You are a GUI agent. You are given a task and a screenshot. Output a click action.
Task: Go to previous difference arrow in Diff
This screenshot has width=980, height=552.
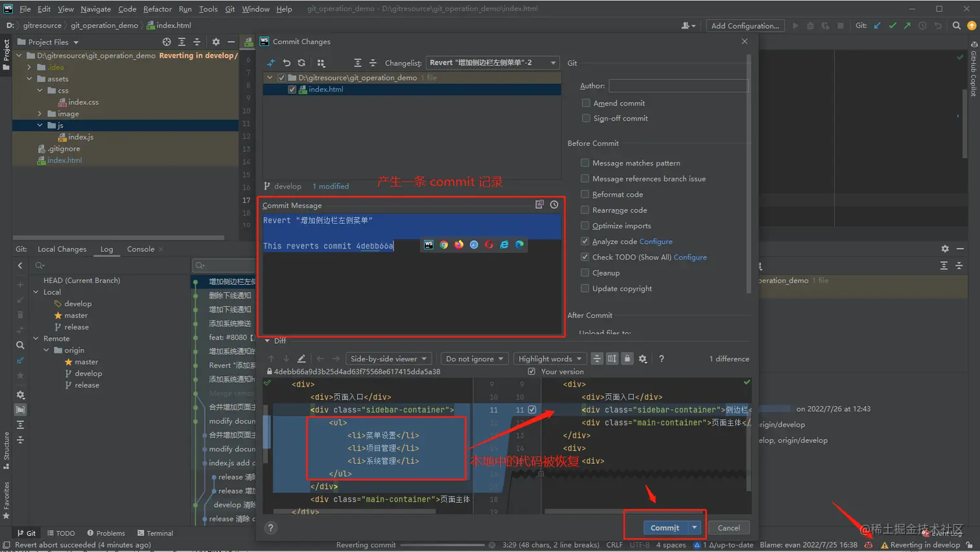click(x=271, y=359)
